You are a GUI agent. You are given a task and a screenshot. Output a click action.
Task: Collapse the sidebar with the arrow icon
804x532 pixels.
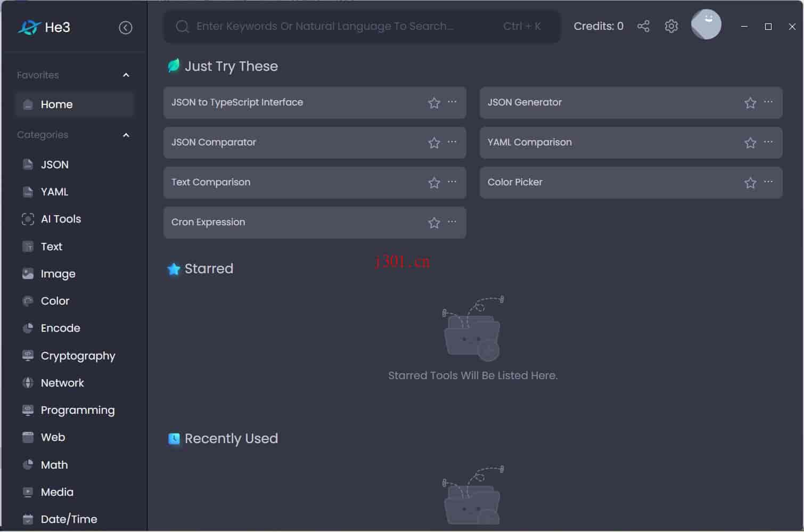coord(126,28)
